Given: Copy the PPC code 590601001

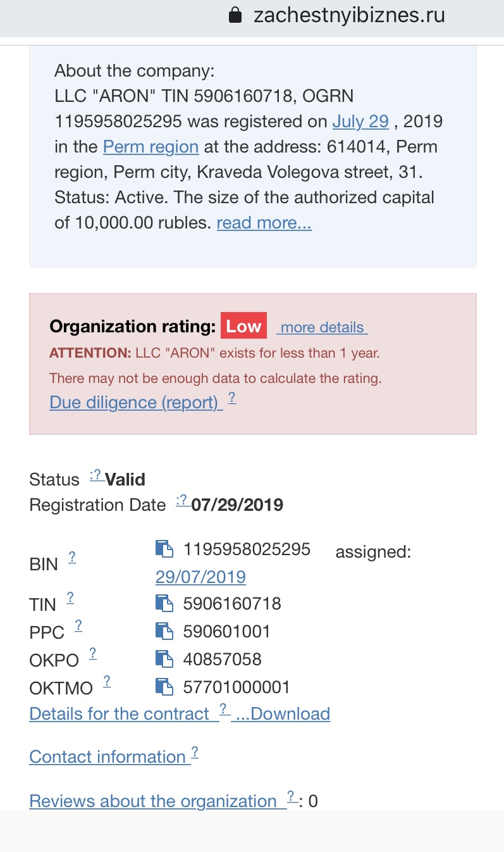Looking at the screenshot, I should (x=164, y=632).
